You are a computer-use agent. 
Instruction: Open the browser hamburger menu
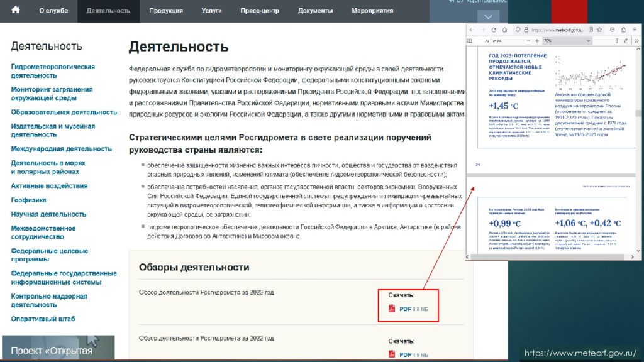[x=635, y=30]
